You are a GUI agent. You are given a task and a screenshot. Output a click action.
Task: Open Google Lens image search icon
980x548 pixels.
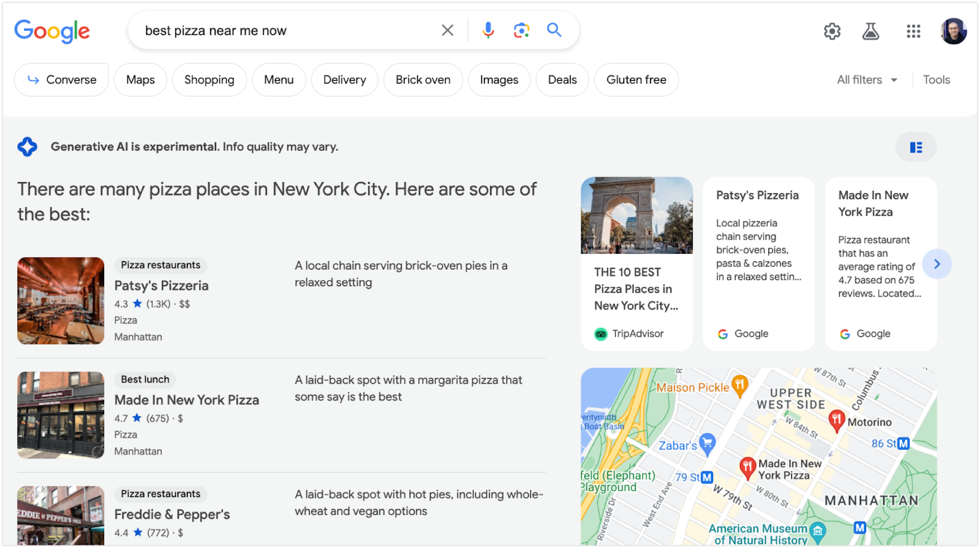(x=521, y=30)
